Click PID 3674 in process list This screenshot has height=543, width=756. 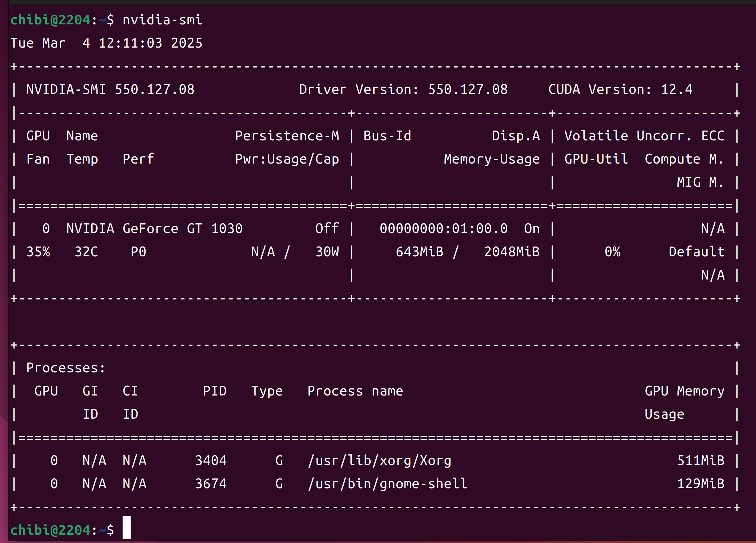pos(211,483)
